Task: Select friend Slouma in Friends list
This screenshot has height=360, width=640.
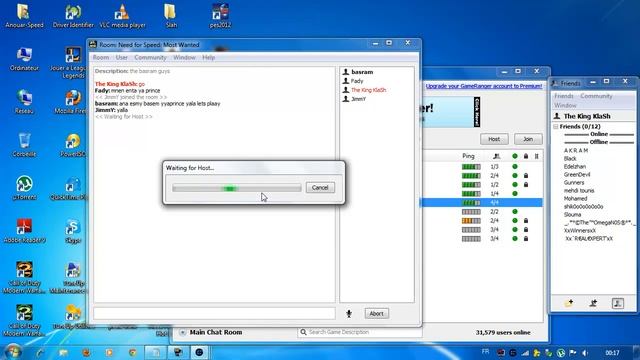Action: [572, 214]
